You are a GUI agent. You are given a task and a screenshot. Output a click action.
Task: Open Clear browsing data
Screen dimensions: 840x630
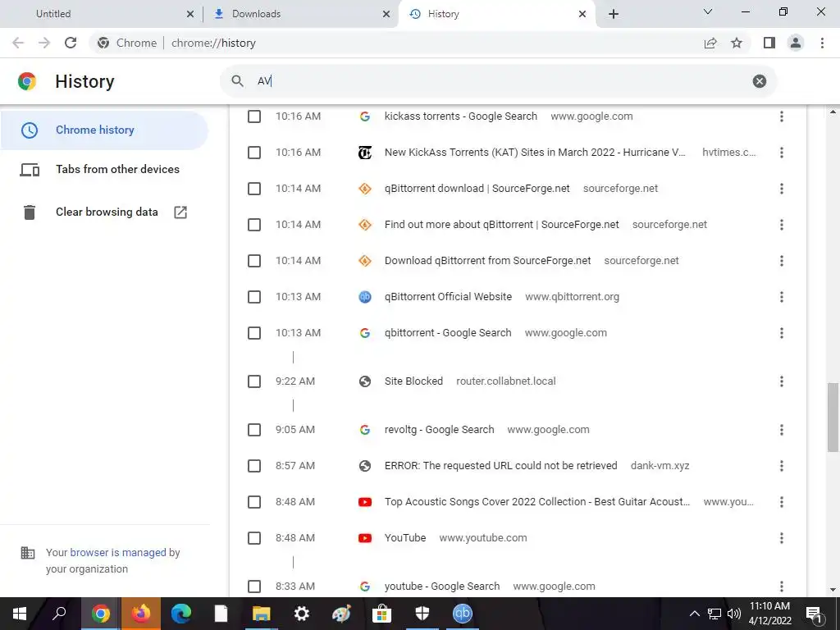tap(104, 212)
